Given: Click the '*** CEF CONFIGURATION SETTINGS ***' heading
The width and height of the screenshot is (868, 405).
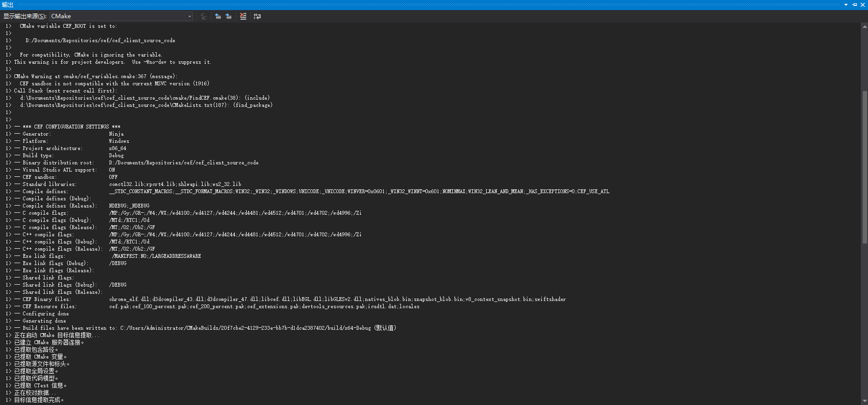Looking at the screenshot, I should (68, 127).
